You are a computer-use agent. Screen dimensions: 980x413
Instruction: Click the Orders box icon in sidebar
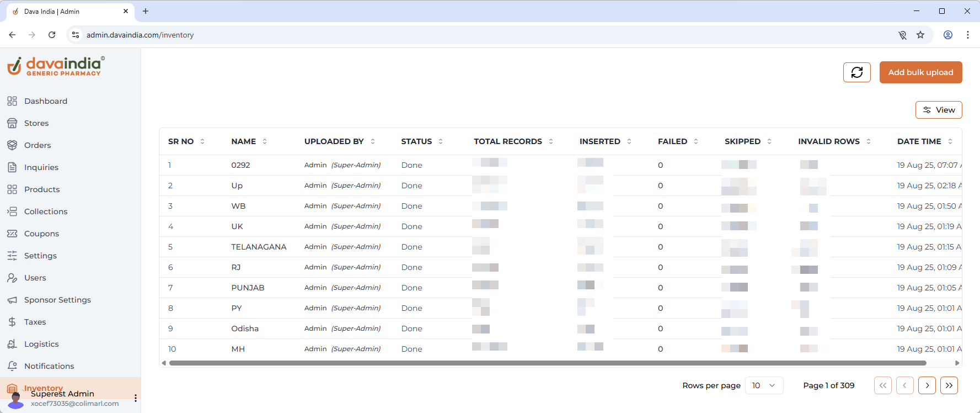(x=12, y=145)
